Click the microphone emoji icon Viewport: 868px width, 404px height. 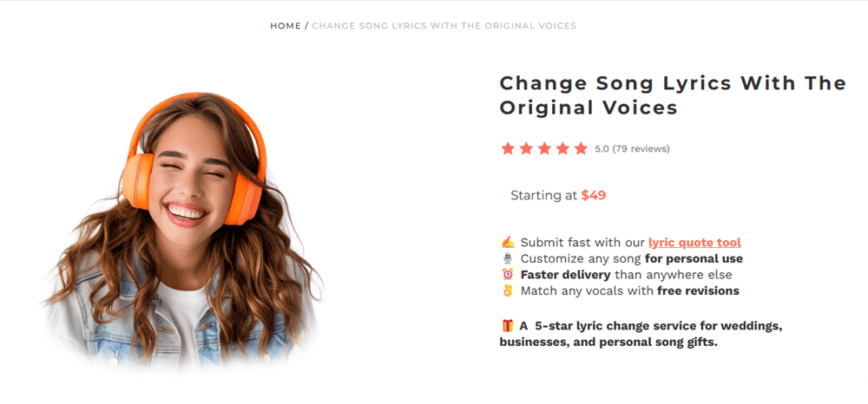tap(508, 258)
